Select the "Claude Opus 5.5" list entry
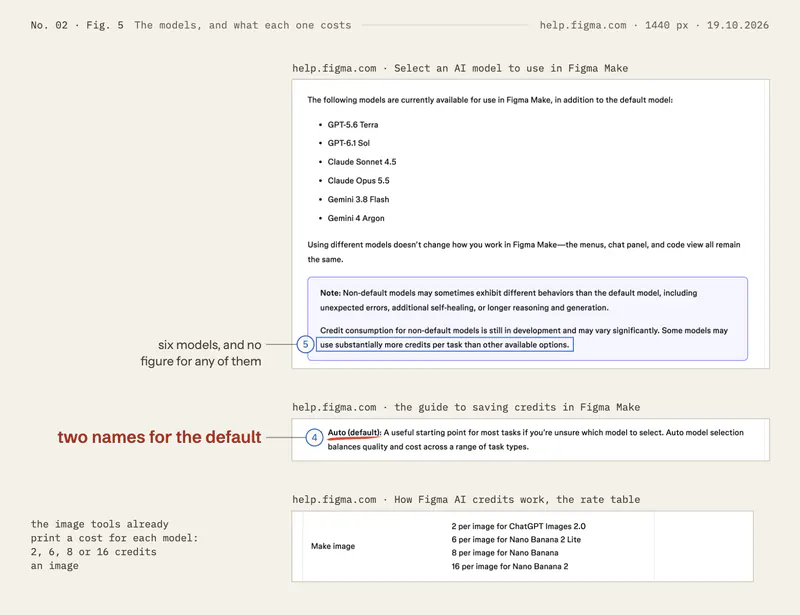The image size is (800, 615). (358, 181)
